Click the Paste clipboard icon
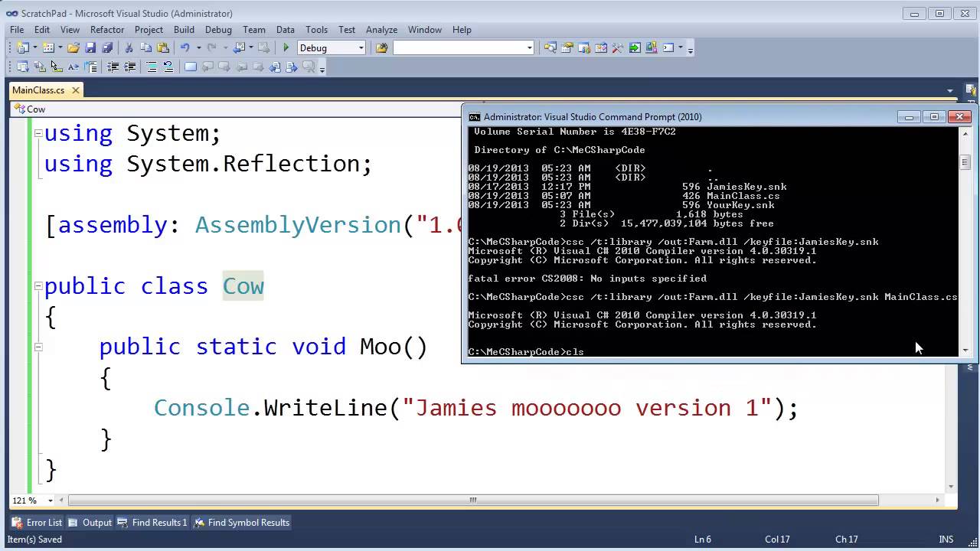980x551 pixels. [x=162, y=47]
